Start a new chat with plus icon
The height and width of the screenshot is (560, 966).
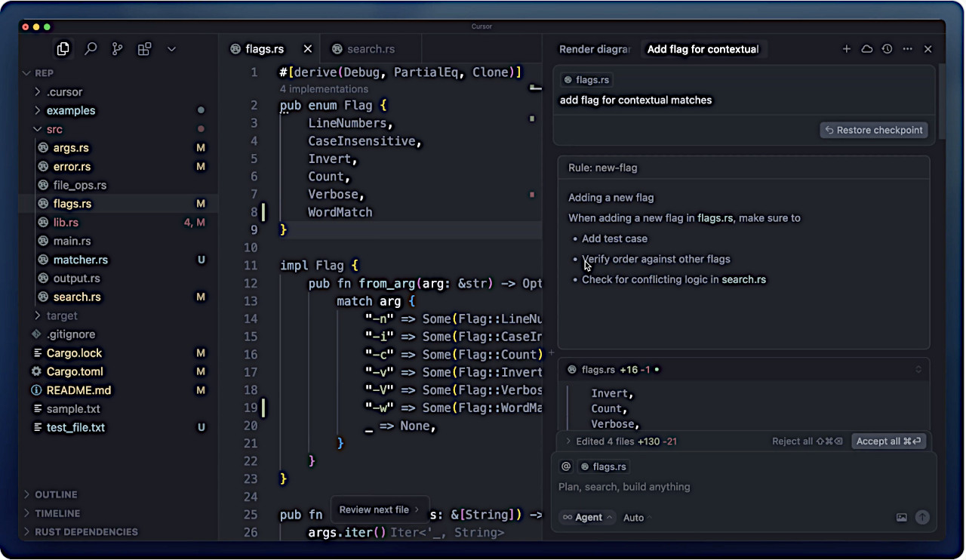847,49
